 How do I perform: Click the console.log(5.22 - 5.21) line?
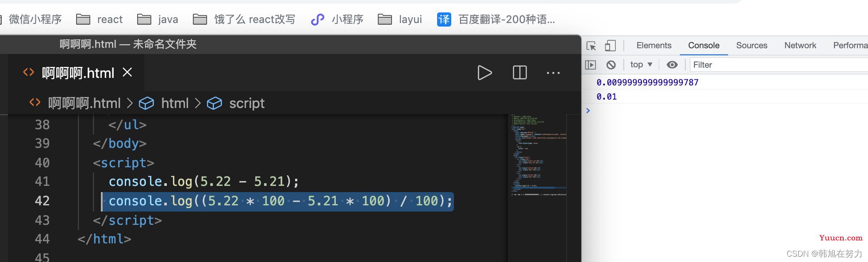[x=204, y=181]
